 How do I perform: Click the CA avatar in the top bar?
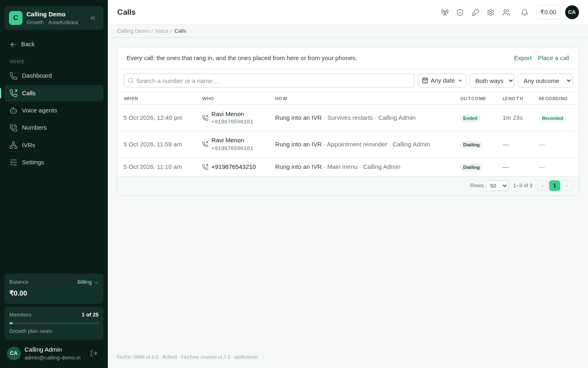tap(572, 12)
